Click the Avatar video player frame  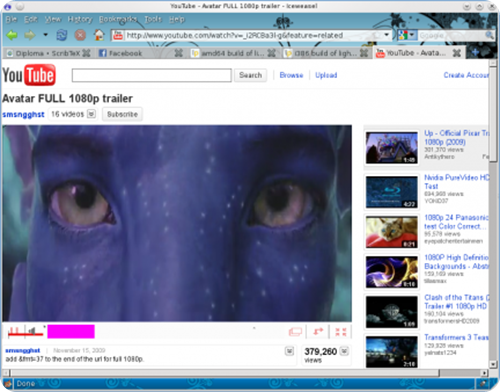[177, 223]
